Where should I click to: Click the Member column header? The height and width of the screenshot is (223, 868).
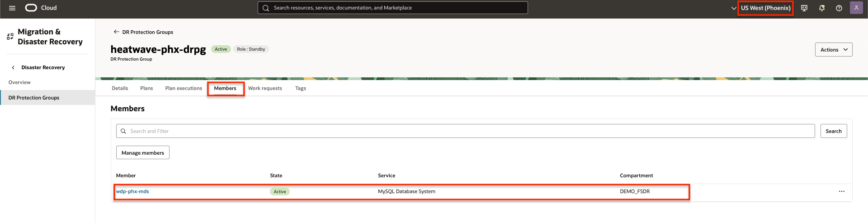click(x=126, y=176)
